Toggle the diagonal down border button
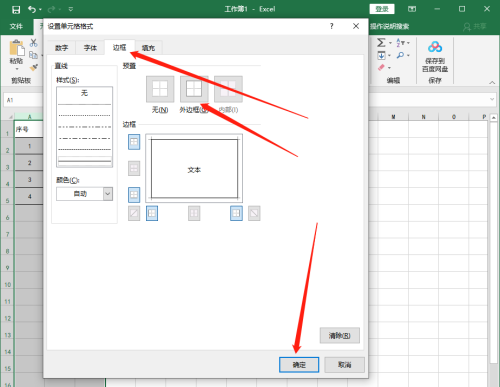Viewport: 500px width, 387px height. pyautogui.click(x=254, y=213)
